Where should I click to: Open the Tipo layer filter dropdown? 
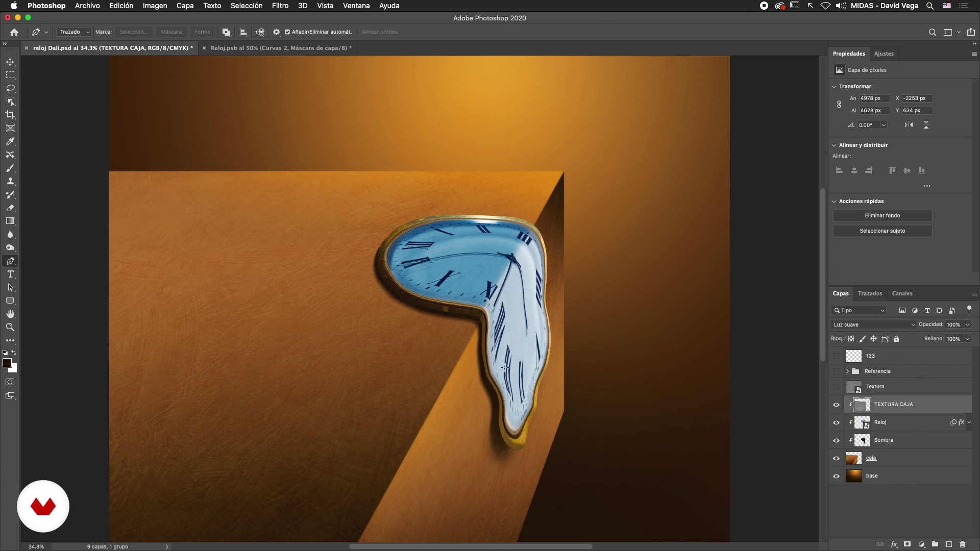859,310
